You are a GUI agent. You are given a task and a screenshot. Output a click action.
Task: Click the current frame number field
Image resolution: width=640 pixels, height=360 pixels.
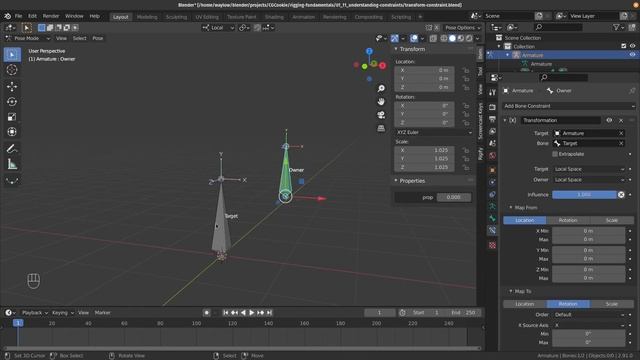tap(380, 313)
